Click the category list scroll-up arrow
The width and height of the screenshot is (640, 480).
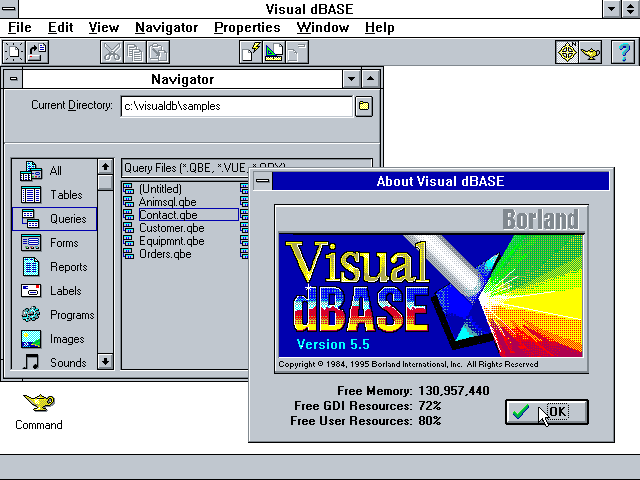pyautogui.click(x=105, y=167)
